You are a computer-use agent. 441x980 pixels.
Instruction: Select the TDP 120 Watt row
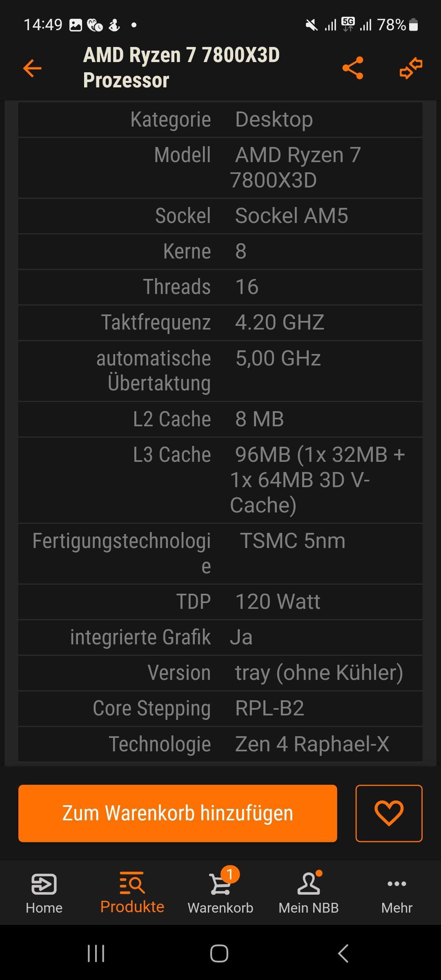tap(220, 601)
